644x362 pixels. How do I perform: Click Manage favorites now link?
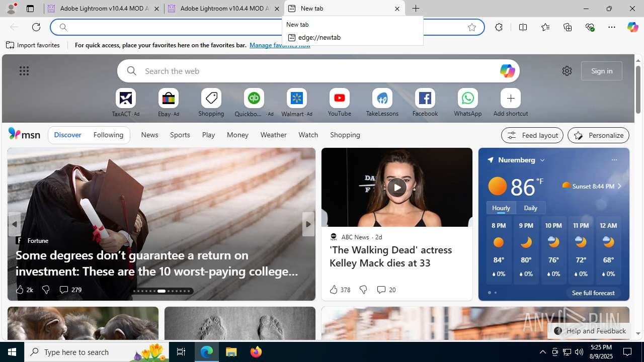(x=280, y=45)
